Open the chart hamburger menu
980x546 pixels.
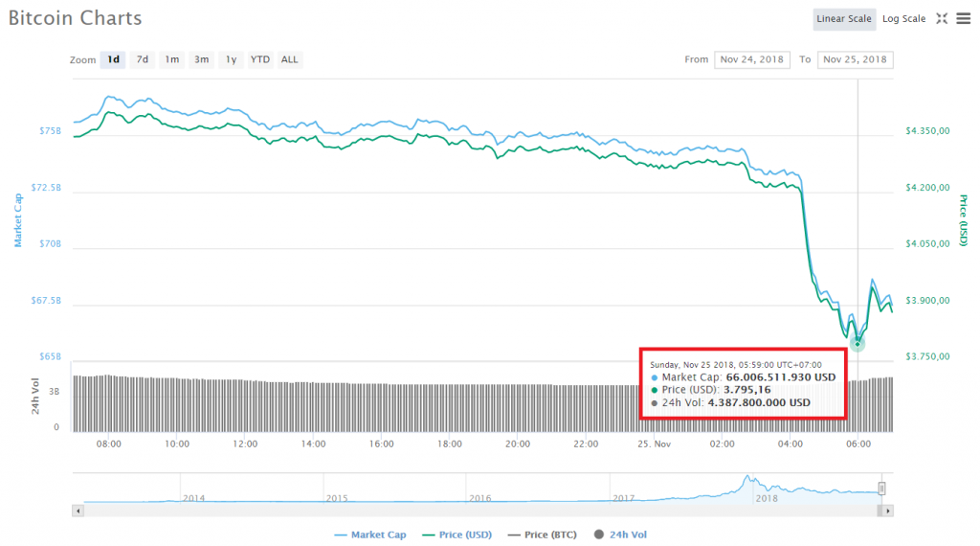pos(963,19)
